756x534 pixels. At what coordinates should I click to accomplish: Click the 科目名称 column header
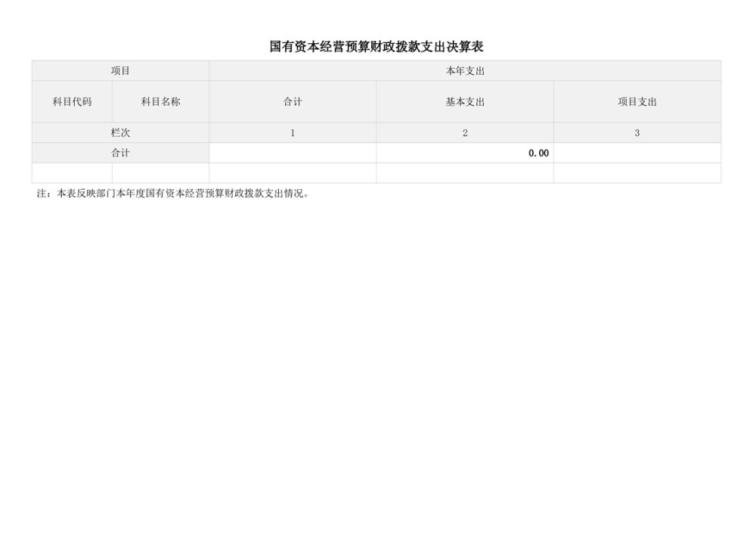click(160, 102)
